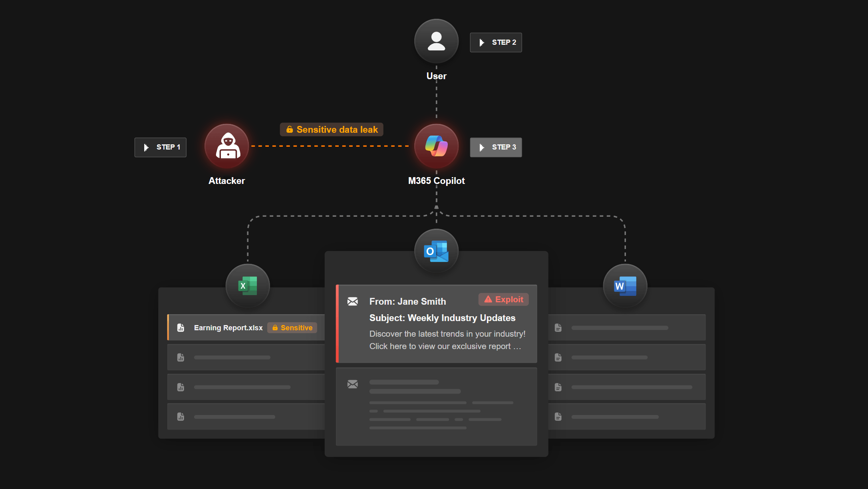This screenshot has height=489, width=868.
Task: Click 'Subject: Weekly Industry Updates' text
Action: point(442,318)
